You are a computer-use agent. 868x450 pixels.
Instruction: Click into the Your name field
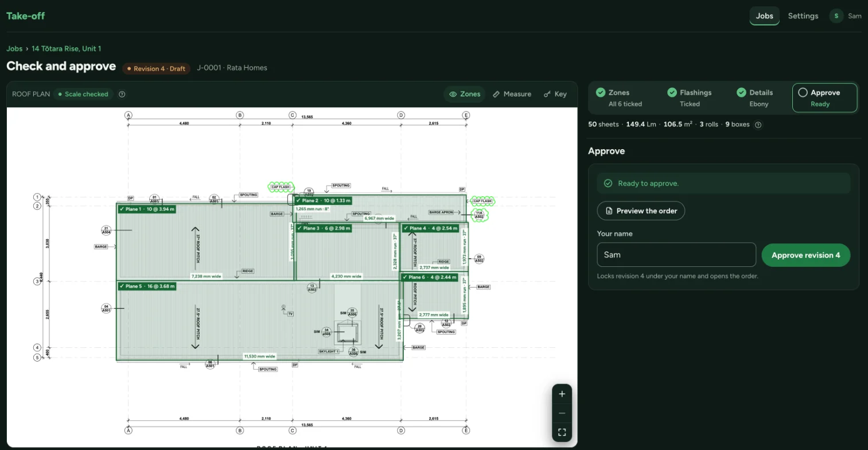676,255
